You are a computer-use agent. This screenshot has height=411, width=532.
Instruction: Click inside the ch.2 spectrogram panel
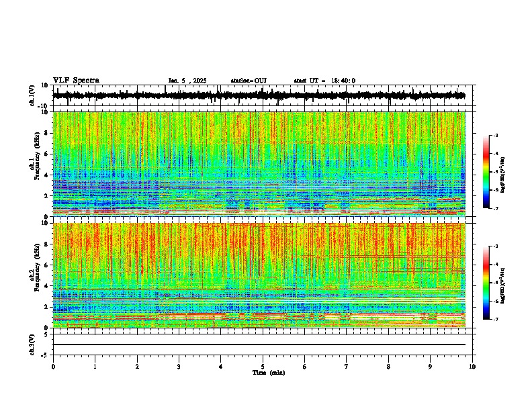pos(259,275)
